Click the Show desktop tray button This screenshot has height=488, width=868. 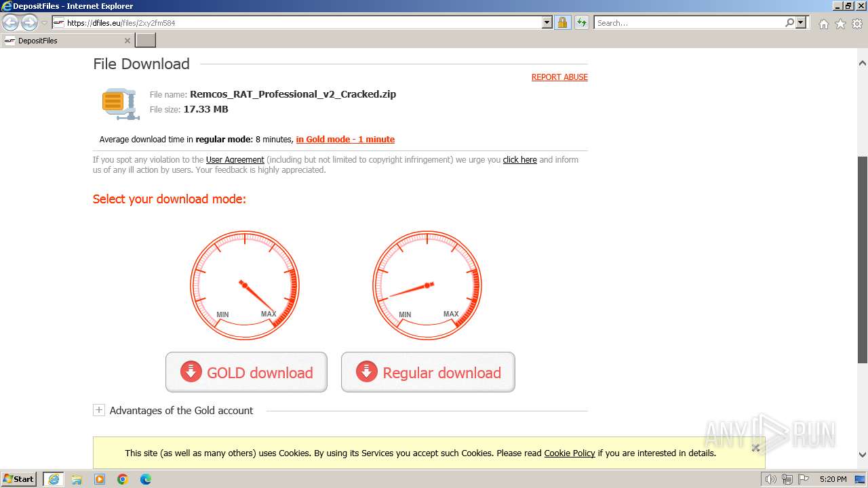pyautogui.click(x=861, y=479)
